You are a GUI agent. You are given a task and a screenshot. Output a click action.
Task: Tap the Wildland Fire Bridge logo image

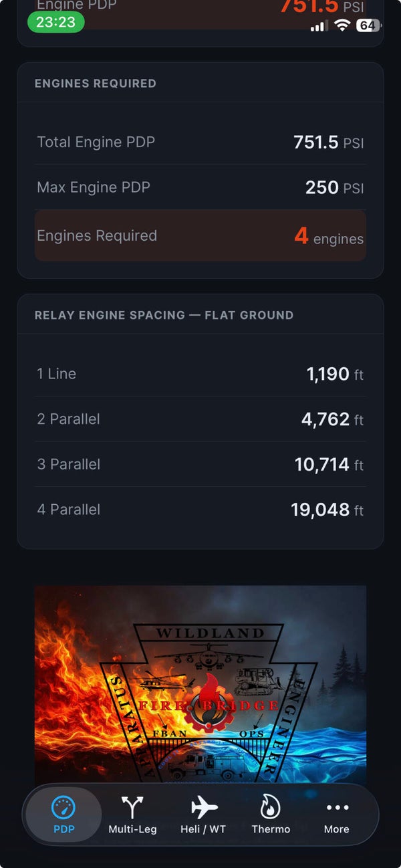[200, 685]
